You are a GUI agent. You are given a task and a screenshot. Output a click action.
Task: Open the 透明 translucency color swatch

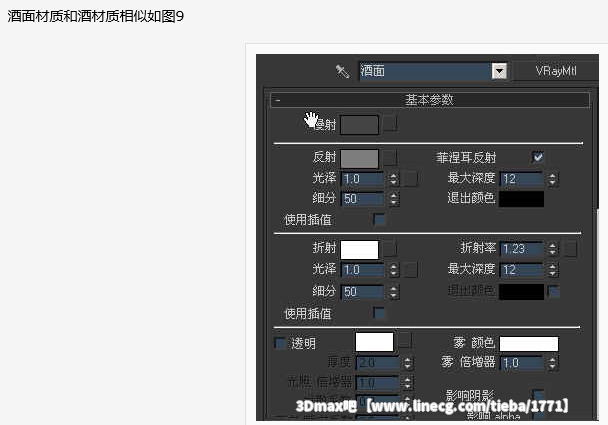374,342
